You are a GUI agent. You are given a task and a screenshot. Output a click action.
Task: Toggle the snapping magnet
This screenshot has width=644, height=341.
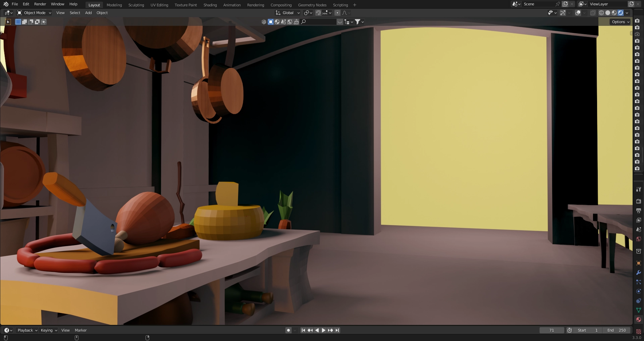click(x=318, y=13)
